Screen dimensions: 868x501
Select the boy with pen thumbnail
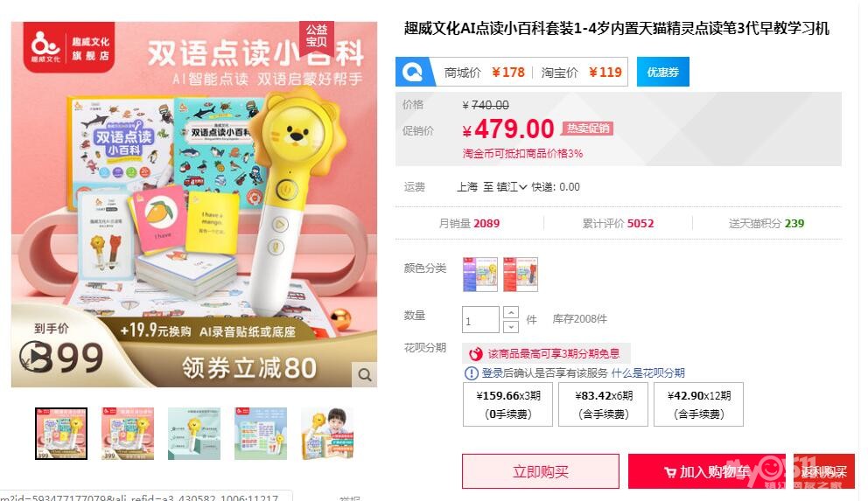click(327, 434)
